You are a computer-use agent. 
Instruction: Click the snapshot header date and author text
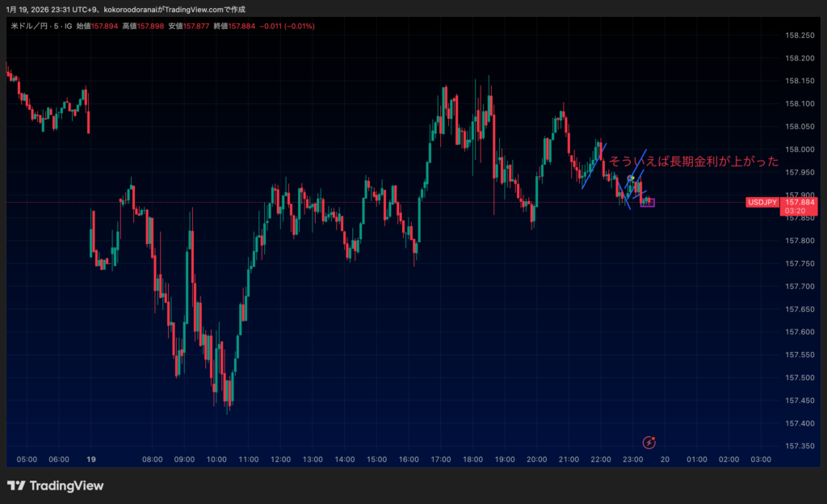tap(125, 9)
